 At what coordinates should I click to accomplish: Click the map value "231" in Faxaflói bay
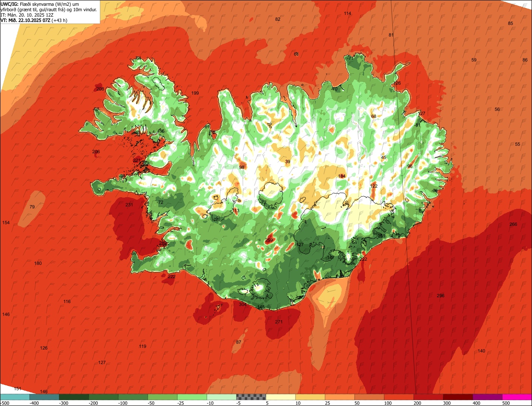click(x=129, y=205)
